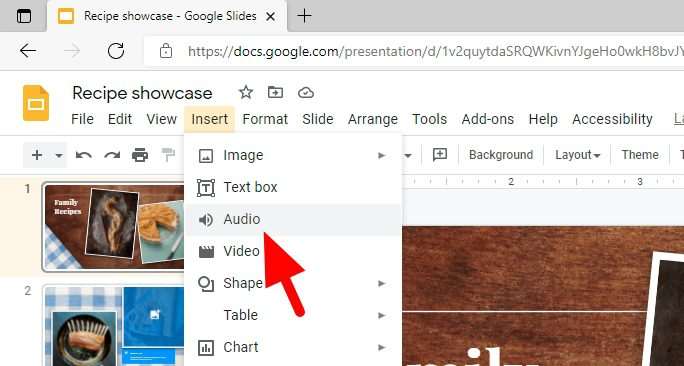Select slide 1 thumbnail Family Recipes
Image resolution: width=684 pixels, height=366 pixels.
(113, 227)
